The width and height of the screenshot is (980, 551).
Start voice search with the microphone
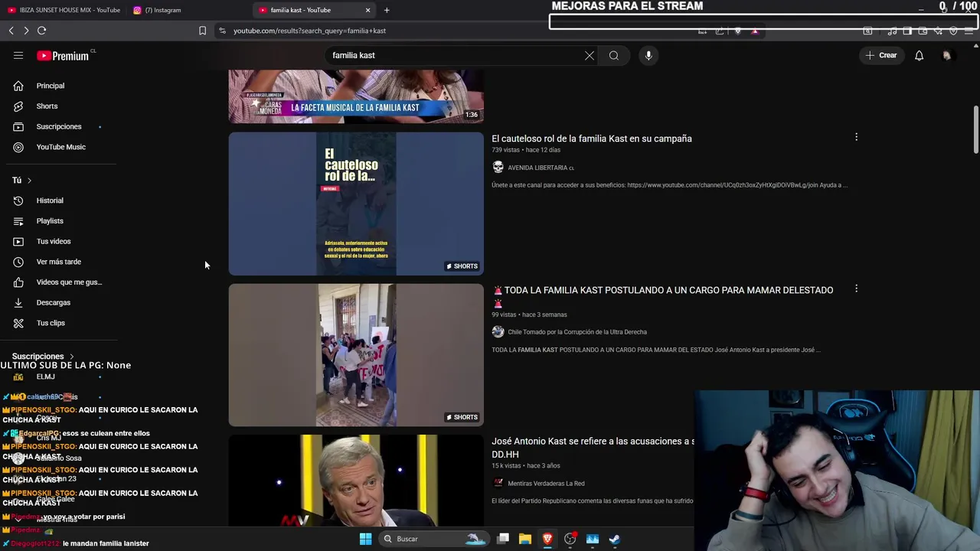click(648, 55)
